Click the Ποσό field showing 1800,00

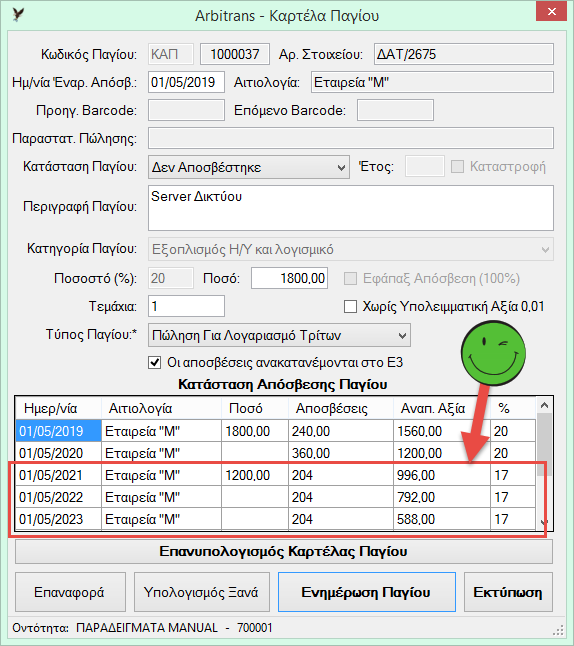click(x=290, y=278)
